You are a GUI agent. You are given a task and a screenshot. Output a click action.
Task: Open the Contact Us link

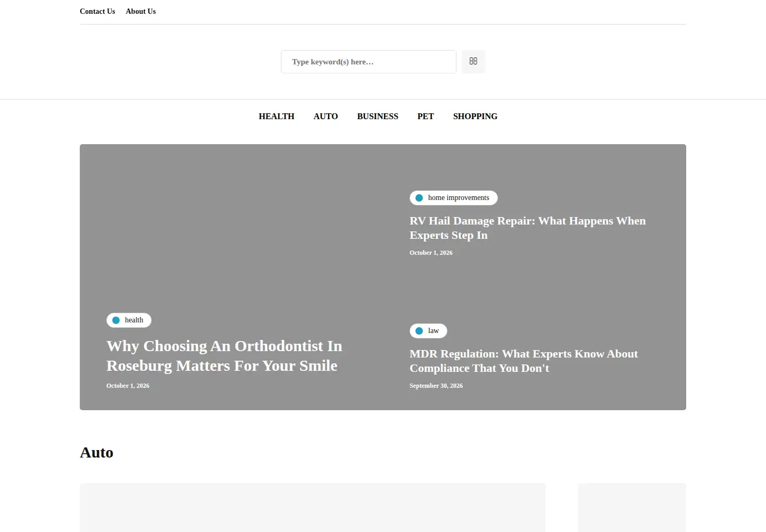97,11
